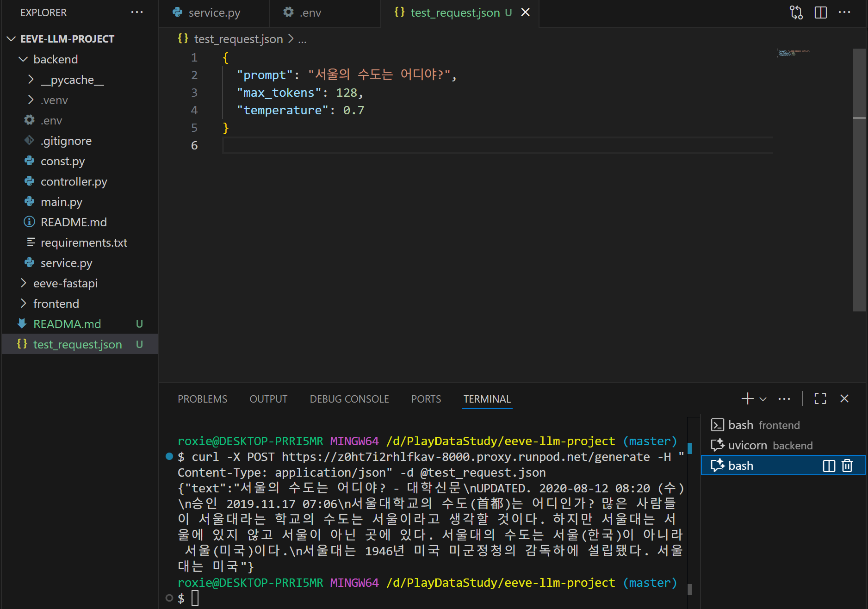Click the Explorer views and more actions ellipsis
The image size is (868, 609).
tap(137, 12)
